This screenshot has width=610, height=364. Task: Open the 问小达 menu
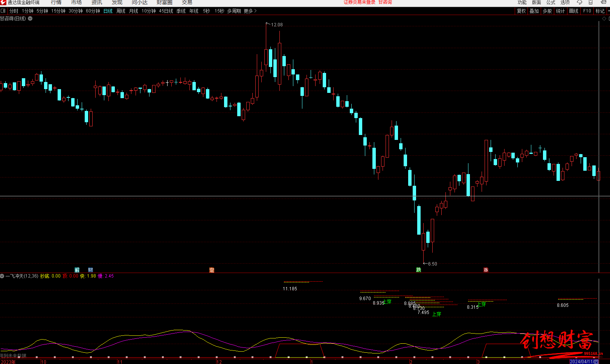point(140,2)
